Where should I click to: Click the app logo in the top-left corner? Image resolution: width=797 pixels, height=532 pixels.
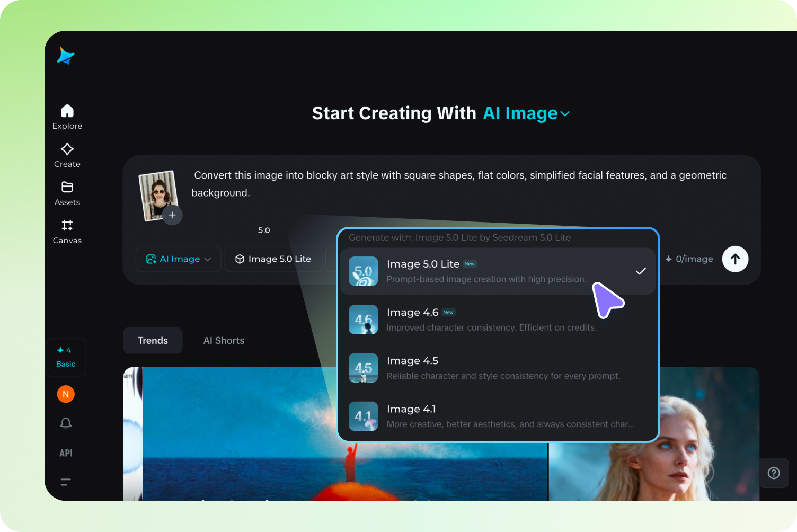[x=65, y=56]
